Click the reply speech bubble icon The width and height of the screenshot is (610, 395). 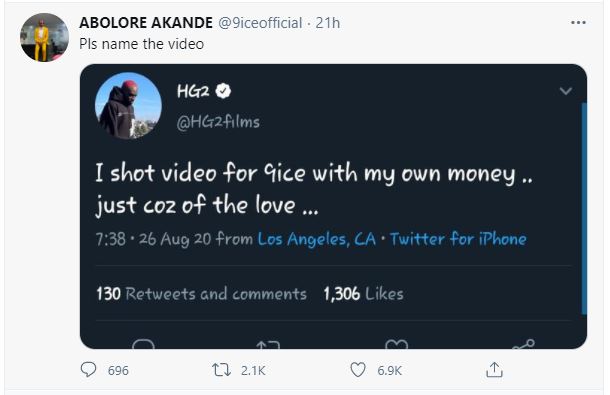pyautogui.click(x=88, y=369)
